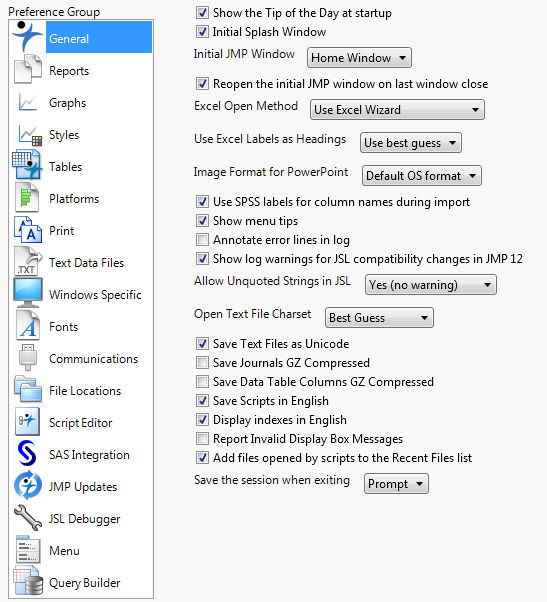Click the Graphs line chart icon
The image size is (547, 602).
(28, 102)
